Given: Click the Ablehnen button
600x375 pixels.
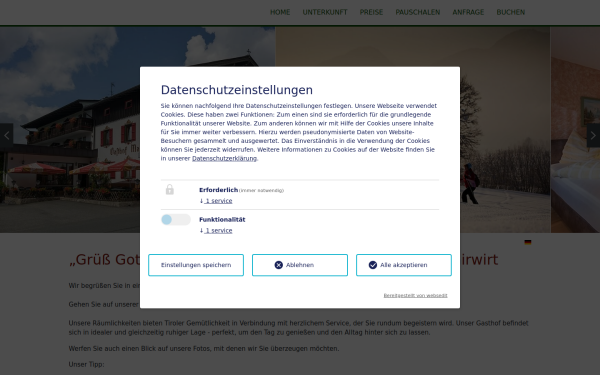Looking at the screenshot, I should click(x=300, y=265).
